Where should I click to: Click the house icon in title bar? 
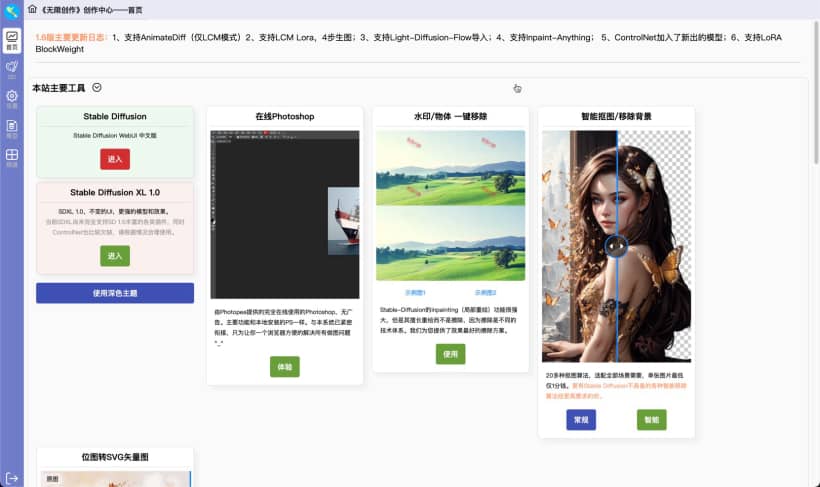[x=32, y=9]
